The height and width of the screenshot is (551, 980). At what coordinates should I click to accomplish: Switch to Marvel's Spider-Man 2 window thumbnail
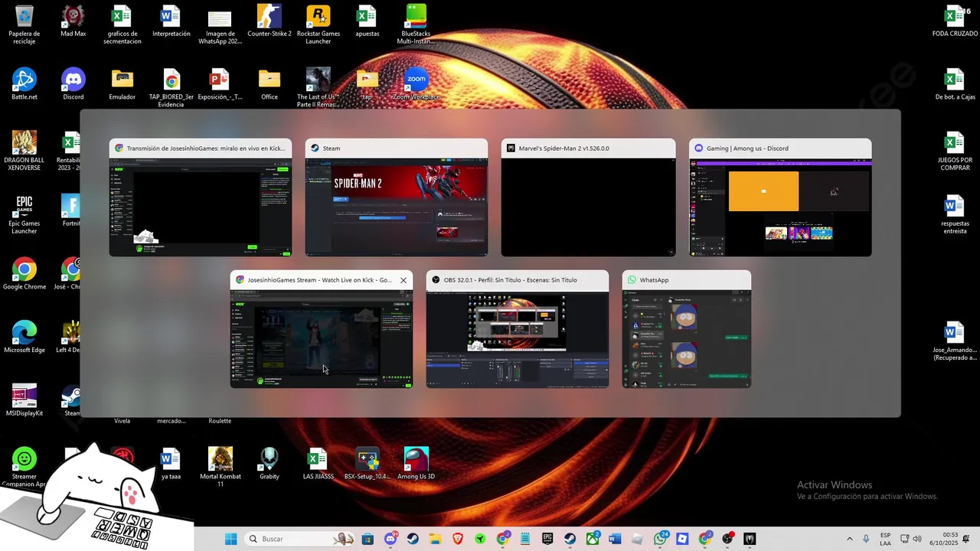[588, 197]
